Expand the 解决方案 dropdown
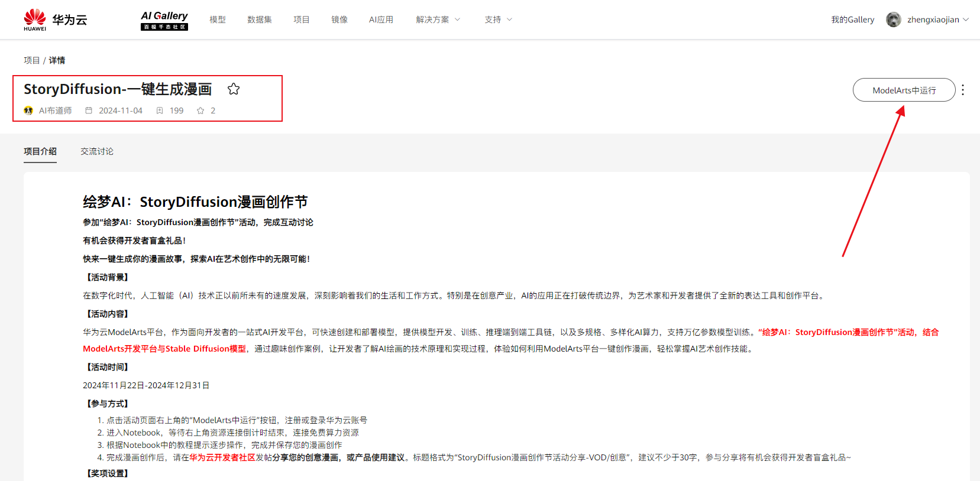The image size is (980, 481). [x=438, y=19]
